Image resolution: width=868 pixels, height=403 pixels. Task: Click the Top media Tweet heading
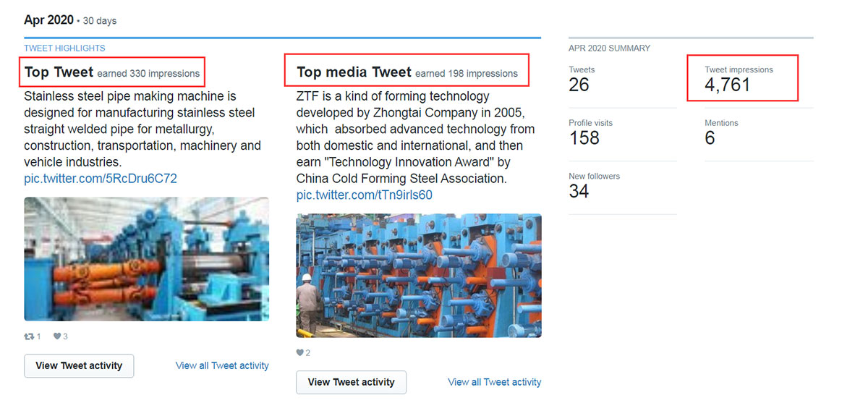coord(354,72)
